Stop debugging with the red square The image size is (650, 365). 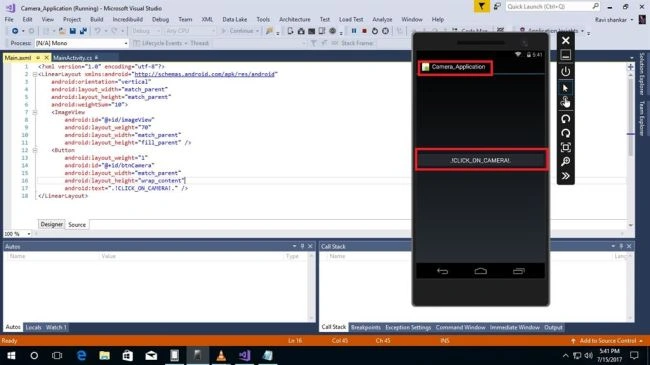[364, 31]
